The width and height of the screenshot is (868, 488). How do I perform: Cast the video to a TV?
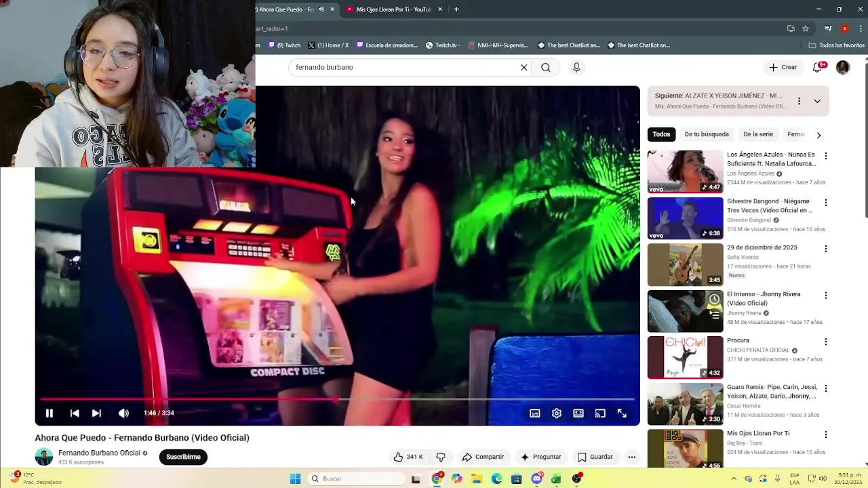pos(600,413)
